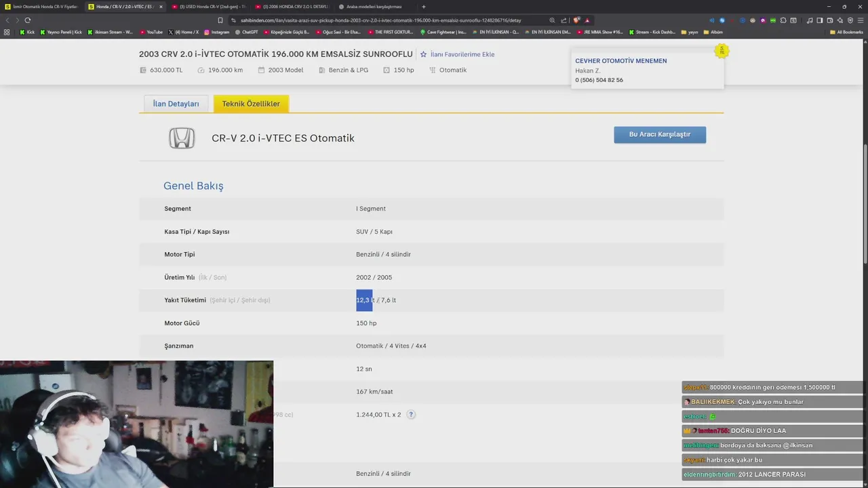
Task: Open the Stream - Kick Dashboard bookmark
Action: coord(651,32)
